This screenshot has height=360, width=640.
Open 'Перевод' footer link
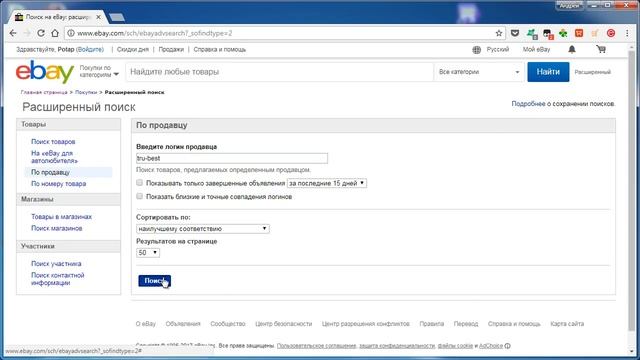coord(466,324)
